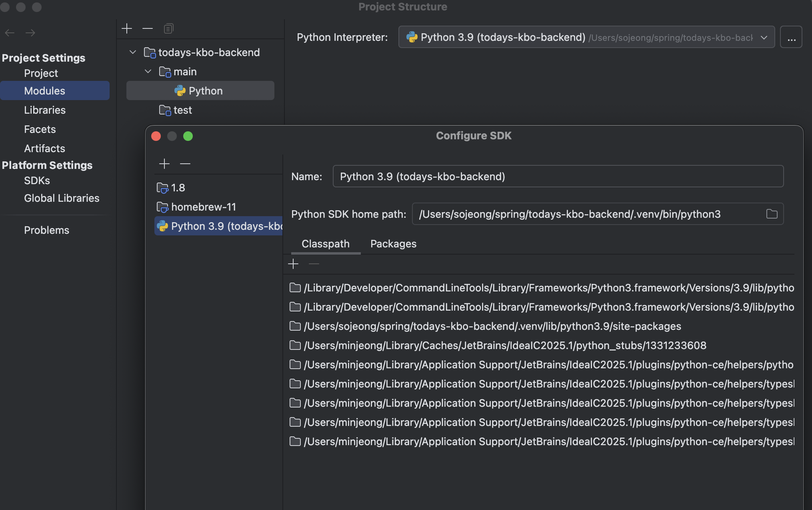Open the Python Interpreter dropdown
The width and height of the screenshot is (812, 510).
click(x=764, y=38)
